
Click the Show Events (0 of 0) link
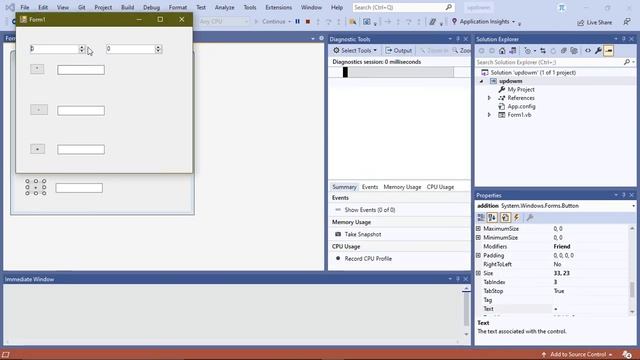[370, 210]
